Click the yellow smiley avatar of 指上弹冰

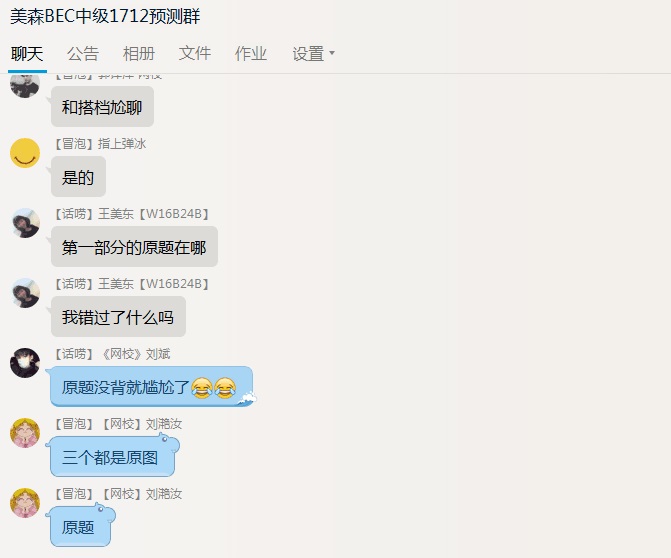(25, 153)
